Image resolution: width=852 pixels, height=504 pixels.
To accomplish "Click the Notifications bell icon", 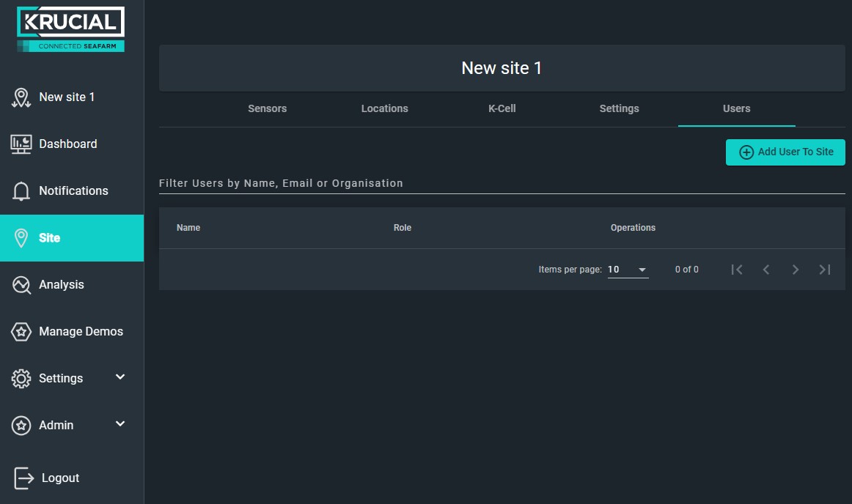I will [x=21, y=191].
